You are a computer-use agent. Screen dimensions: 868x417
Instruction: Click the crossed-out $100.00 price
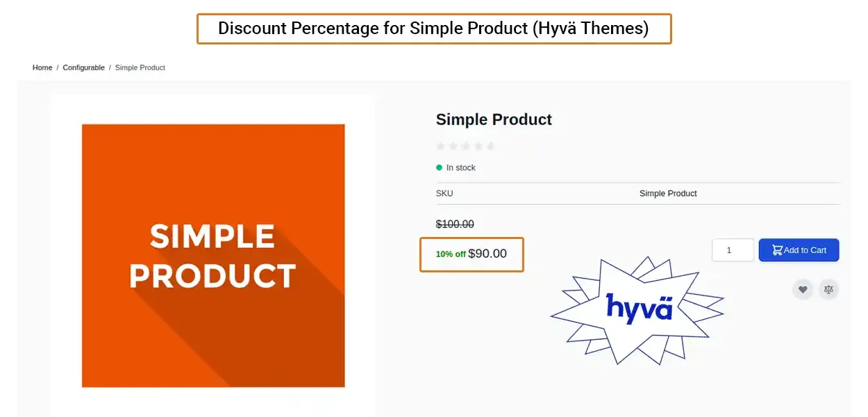click(454, 224)
